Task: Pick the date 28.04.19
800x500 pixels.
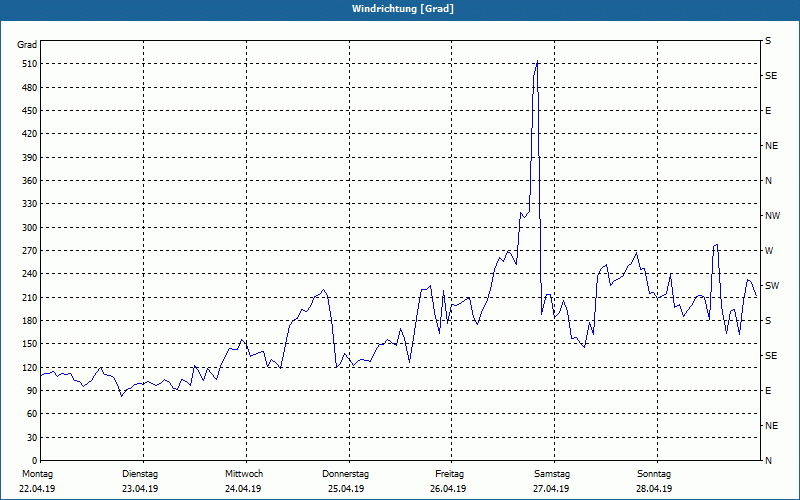Action: click(654, 489)
